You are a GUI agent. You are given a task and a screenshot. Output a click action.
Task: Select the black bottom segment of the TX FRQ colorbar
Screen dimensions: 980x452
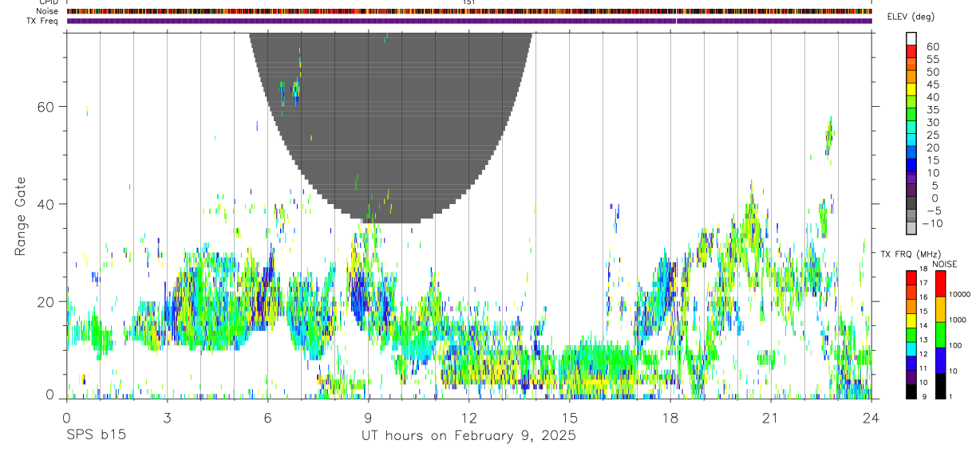tap(911, 391)
